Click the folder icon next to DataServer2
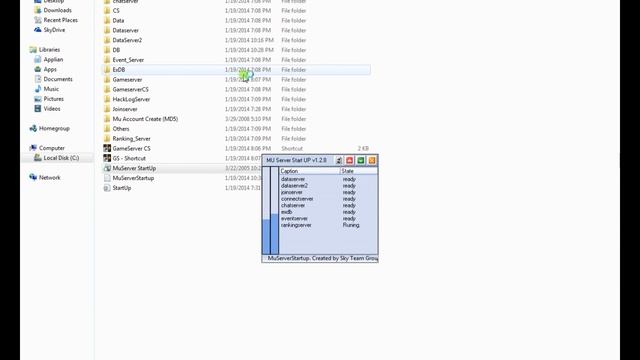Viewport: 640px width, 360px height. (x=107, y=40)
